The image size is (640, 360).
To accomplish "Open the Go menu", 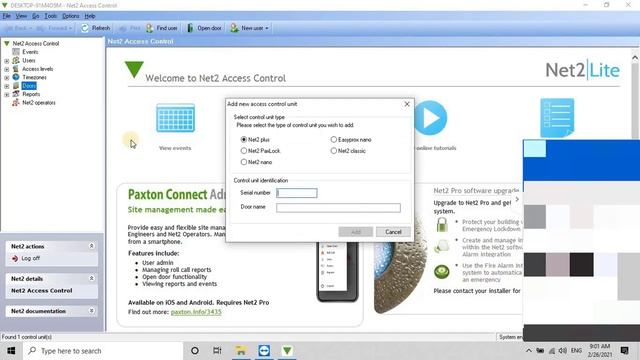I will click(36, 16).
